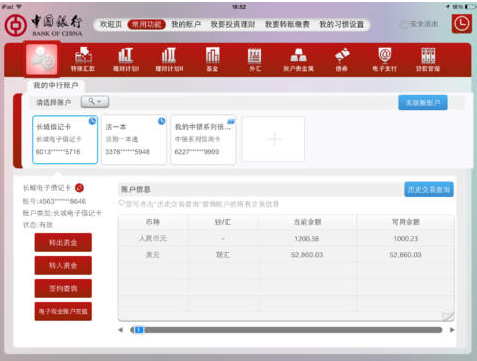
Task: Click the 账户信息 section heading
Action: coord(135,190)
